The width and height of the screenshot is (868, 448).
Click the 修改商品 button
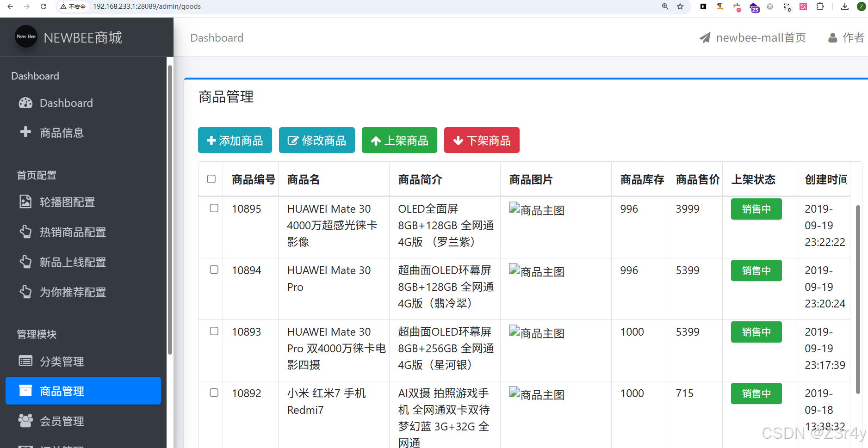tap(317, 140)
